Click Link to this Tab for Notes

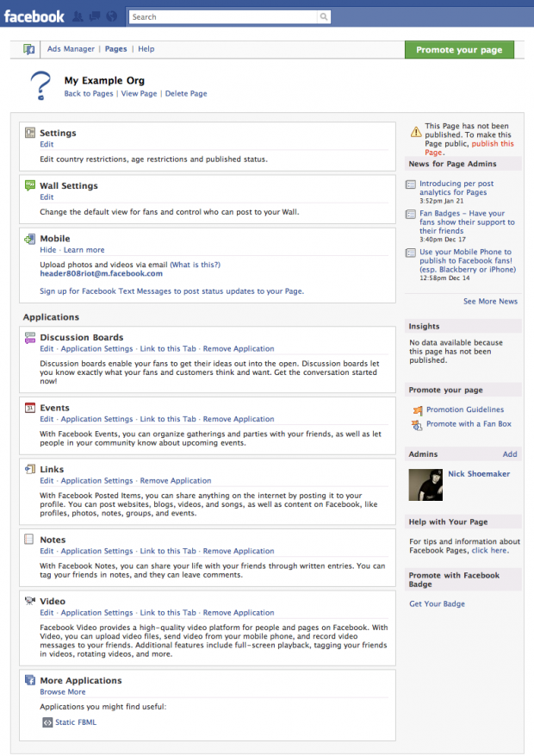click(x=168, y=551)
